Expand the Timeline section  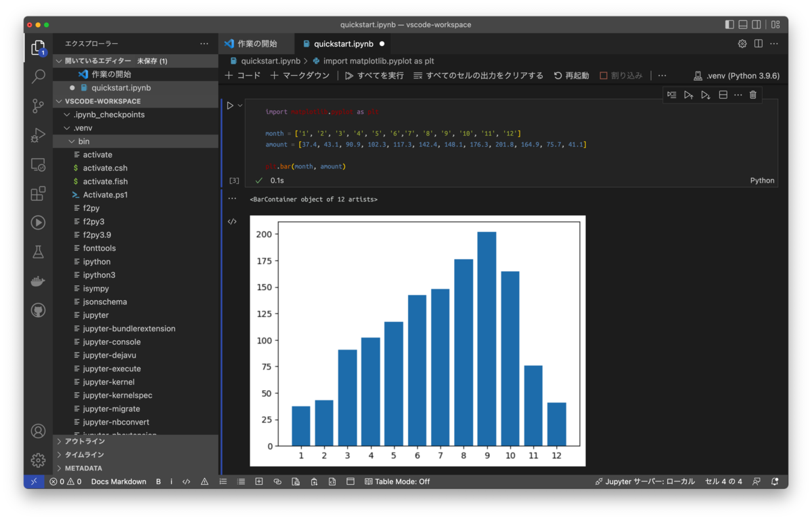click(135, 454)
